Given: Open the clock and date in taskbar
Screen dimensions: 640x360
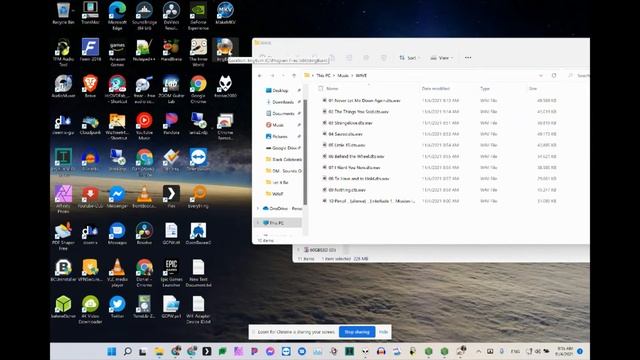Looking at the screenshot, I should pyautogui.click(x=565, y=351).
